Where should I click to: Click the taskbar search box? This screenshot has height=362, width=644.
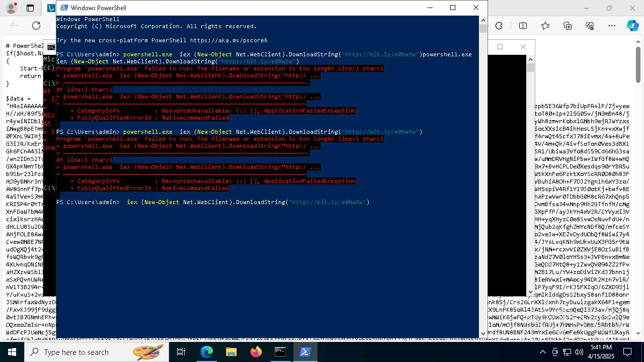(97, 352)
